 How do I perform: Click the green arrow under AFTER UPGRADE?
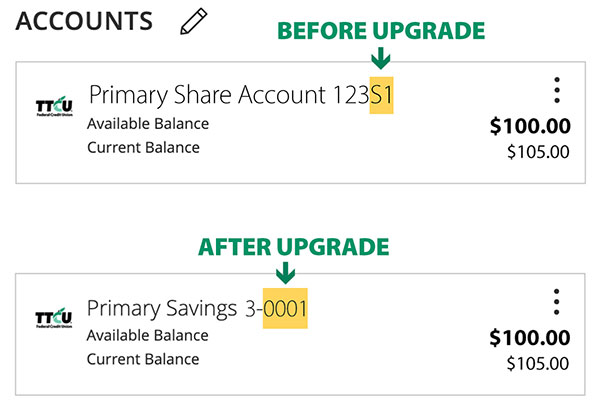tap(285, 272)
